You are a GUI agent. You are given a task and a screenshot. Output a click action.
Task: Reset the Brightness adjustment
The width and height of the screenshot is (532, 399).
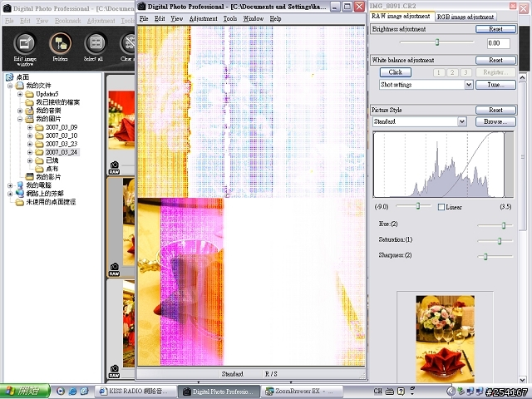point(495,29)
